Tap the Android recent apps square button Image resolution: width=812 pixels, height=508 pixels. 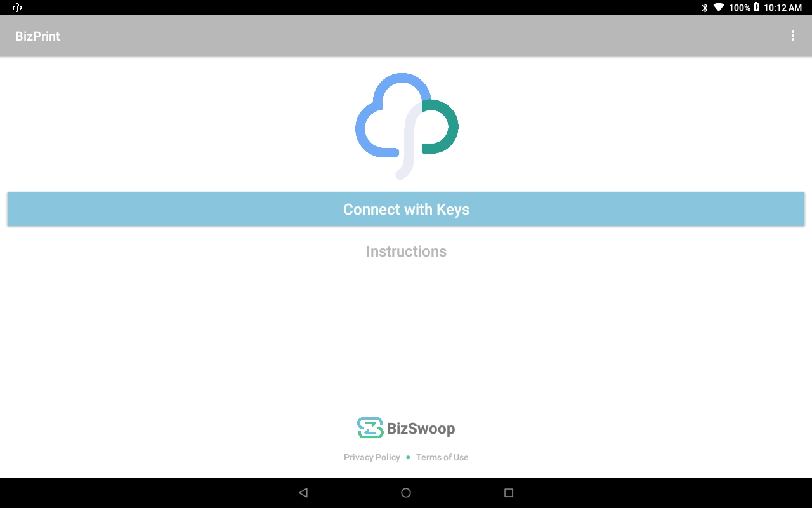pos(508,493)
